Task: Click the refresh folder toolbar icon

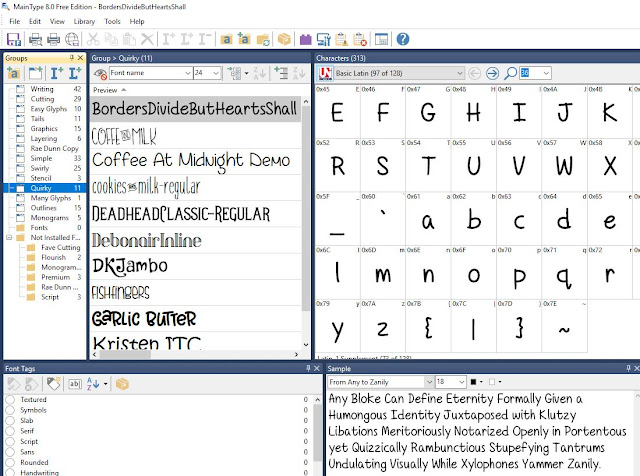Action: [263, 40]
